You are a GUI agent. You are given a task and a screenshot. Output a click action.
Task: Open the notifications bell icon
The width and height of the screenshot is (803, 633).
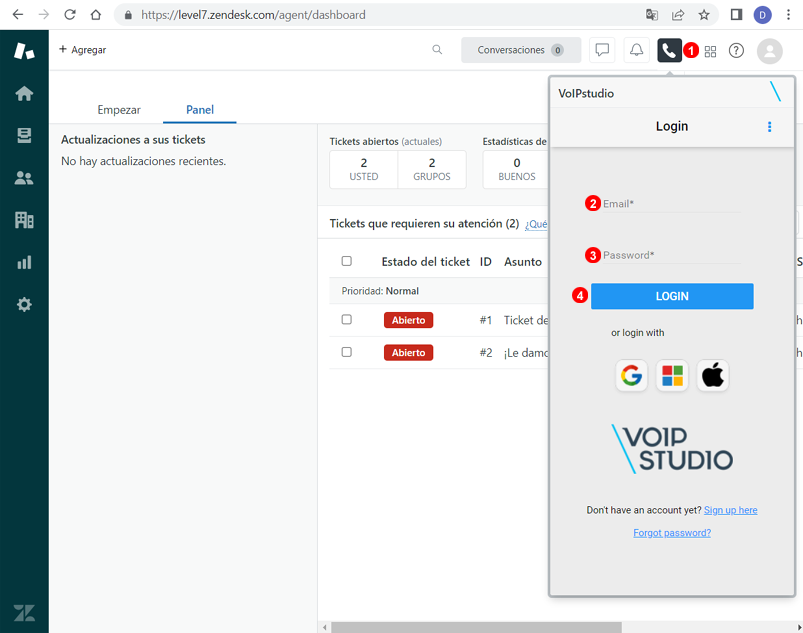click(637, 50)
